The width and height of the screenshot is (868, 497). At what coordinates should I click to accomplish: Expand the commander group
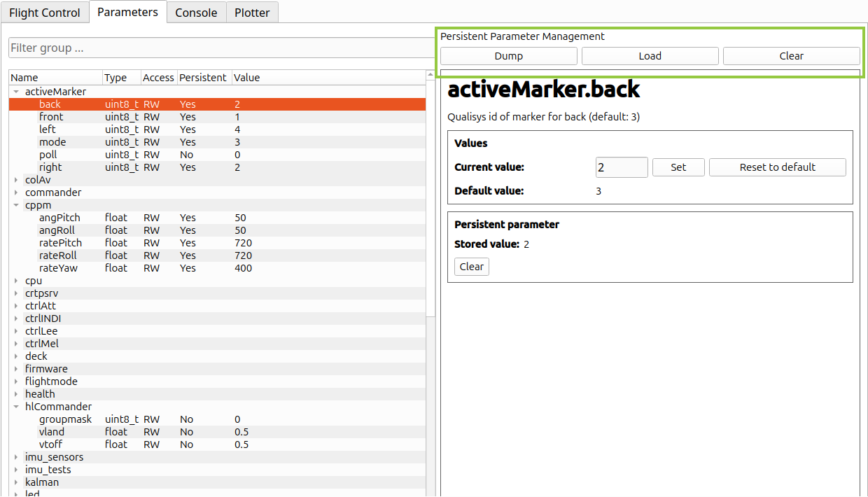pyautogui.click(x=16, y=192)
